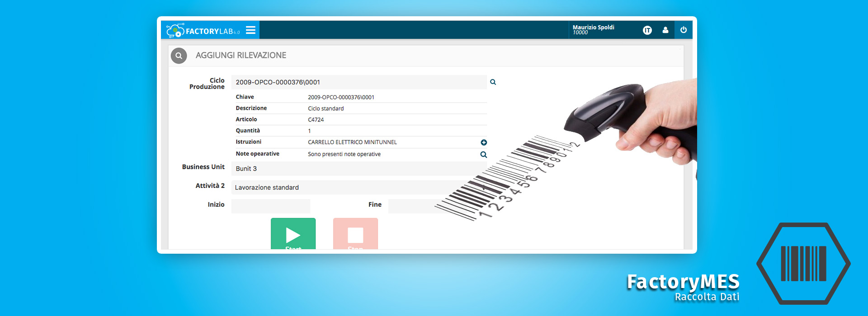Click the user code 10000

point(580,33)
